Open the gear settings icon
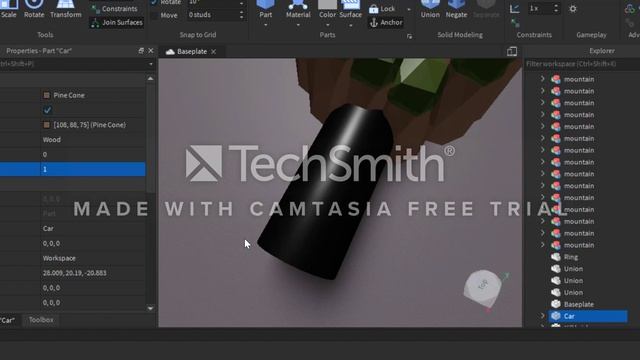This screenshot has height=360, width=640. [x=573, y=9]
